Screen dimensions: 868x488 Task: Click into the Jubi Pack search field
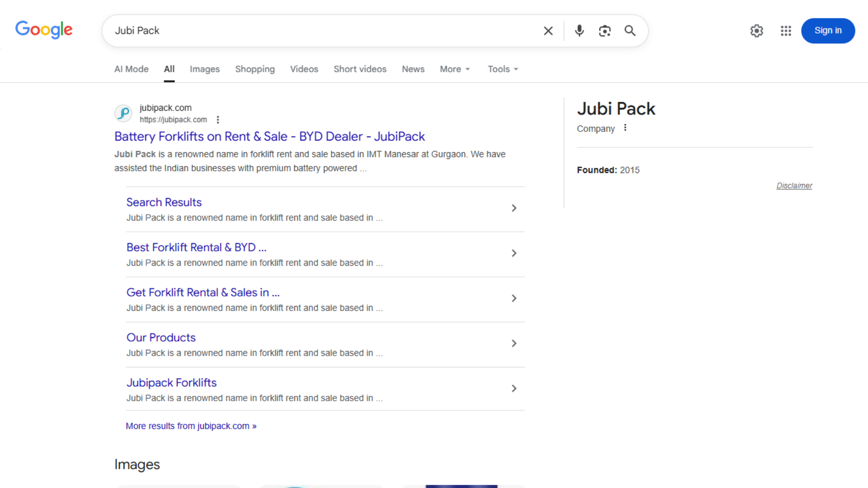tap(316, 31)
